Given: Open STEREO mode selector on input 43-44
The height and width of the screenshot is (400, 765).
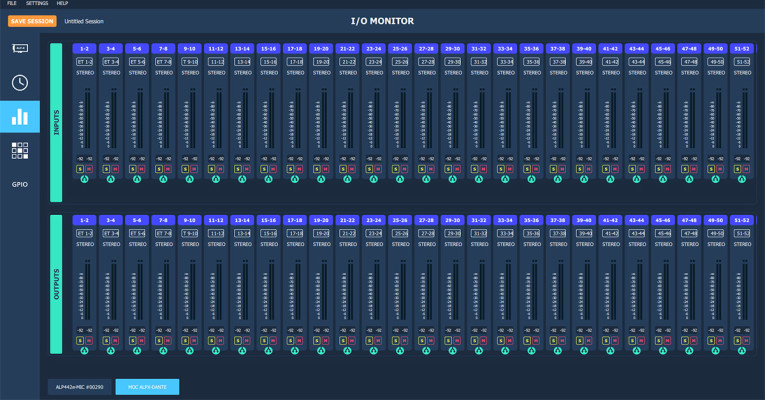Looking at the screenshot, I should (x=637, y=72).
